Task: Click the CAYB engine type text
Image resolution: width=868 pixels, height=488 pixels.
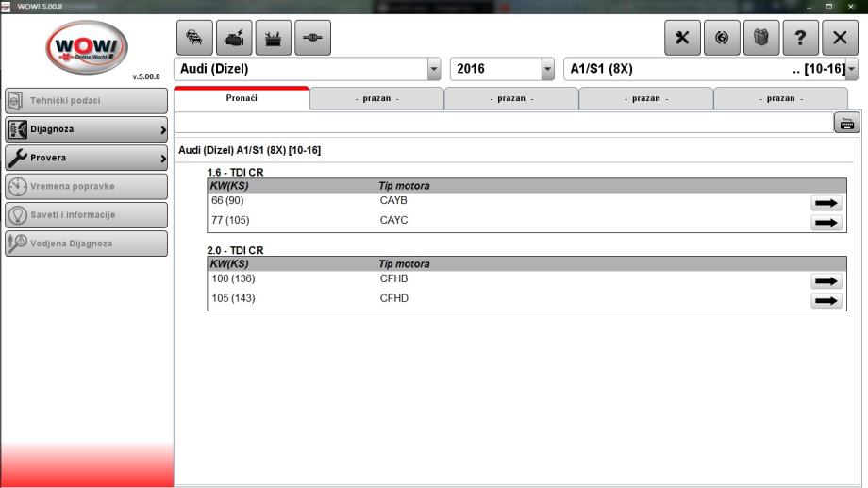Action: tap(393, 200)
